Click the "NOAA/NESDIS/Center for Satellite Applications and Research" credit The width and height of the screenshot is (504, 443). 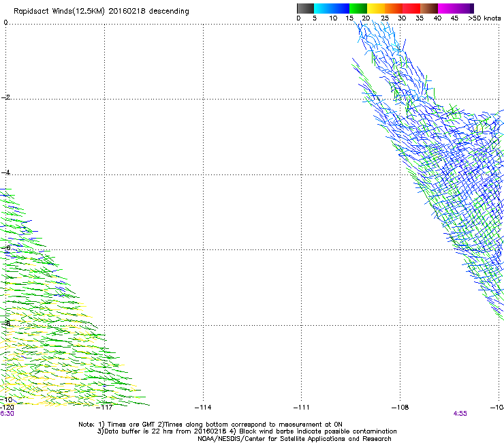[x=294, y=439]
